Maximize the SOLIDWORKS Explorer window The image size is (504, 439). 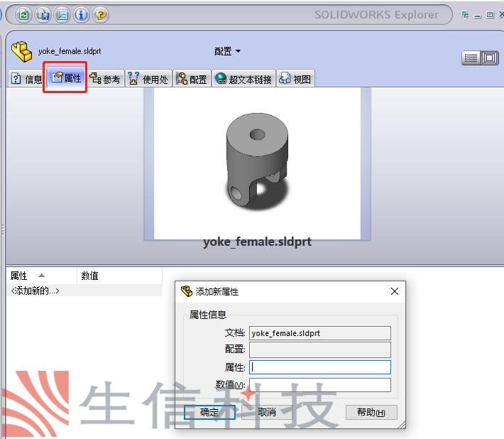[490, 15]
